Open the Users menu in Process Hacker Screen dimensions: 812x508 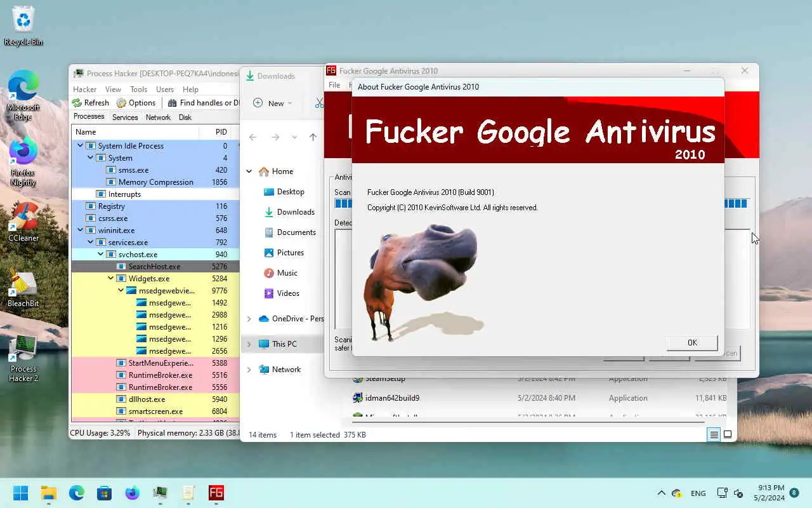coord(165,90)
